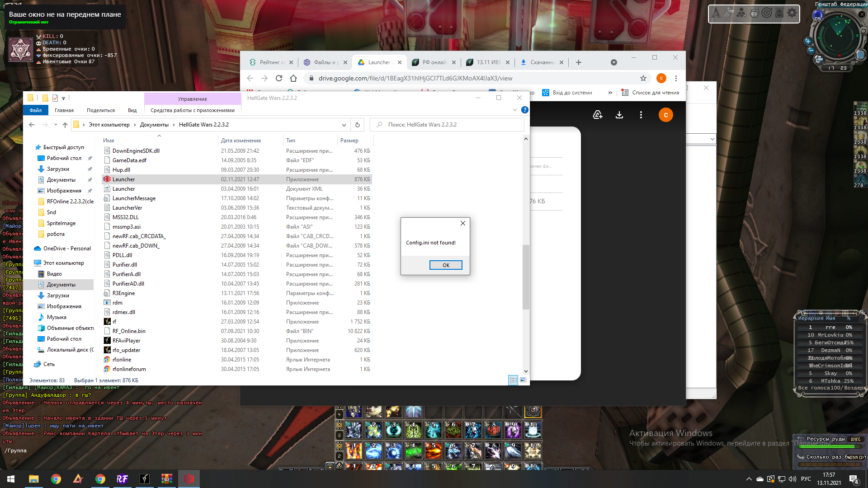Viewport: 868px width, 488px height.
Task: Click OK in the Config.ini not found dialog
Action: [446, 265]
